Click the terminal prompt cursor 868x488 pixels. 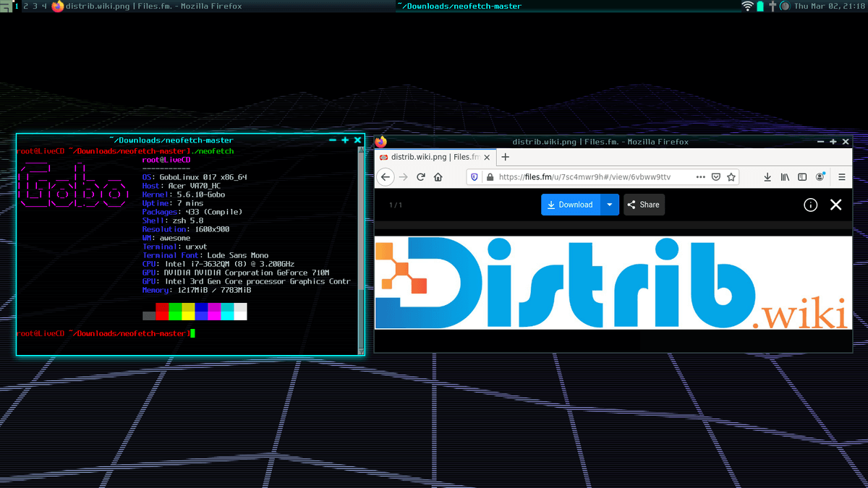pos(193,333)
